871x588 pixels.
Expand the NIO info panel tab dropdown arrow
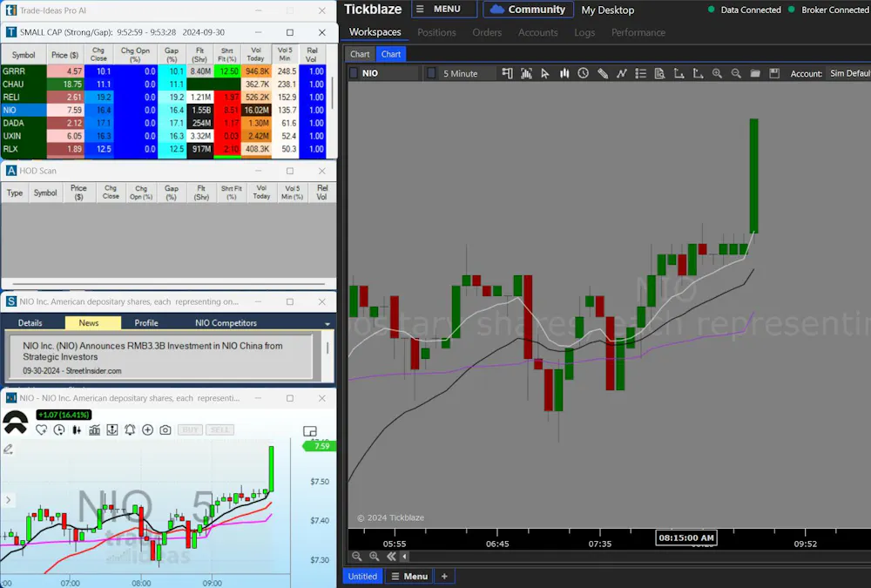(327, 323)
